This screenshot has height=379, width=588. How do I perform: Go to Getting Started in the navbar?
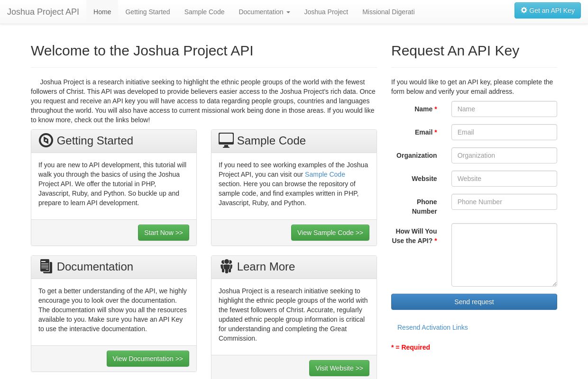pos(147,12)
